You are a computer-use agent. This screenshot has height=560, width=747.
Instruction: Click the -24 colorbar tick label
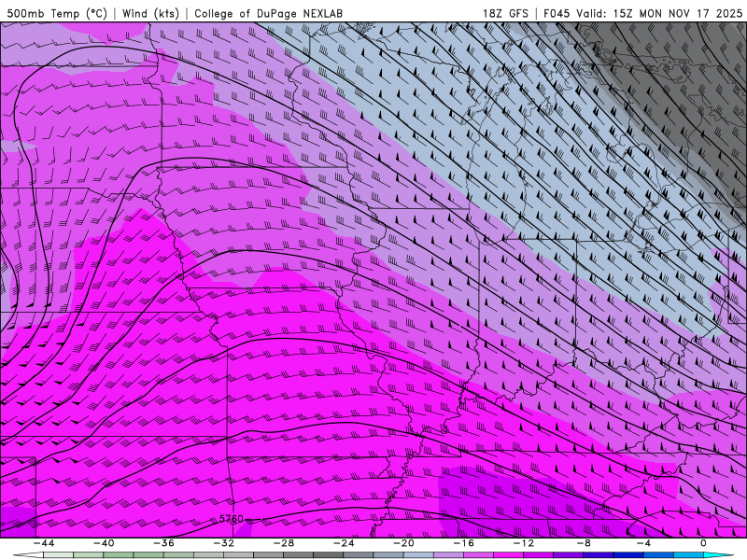(x=344, y=543)
